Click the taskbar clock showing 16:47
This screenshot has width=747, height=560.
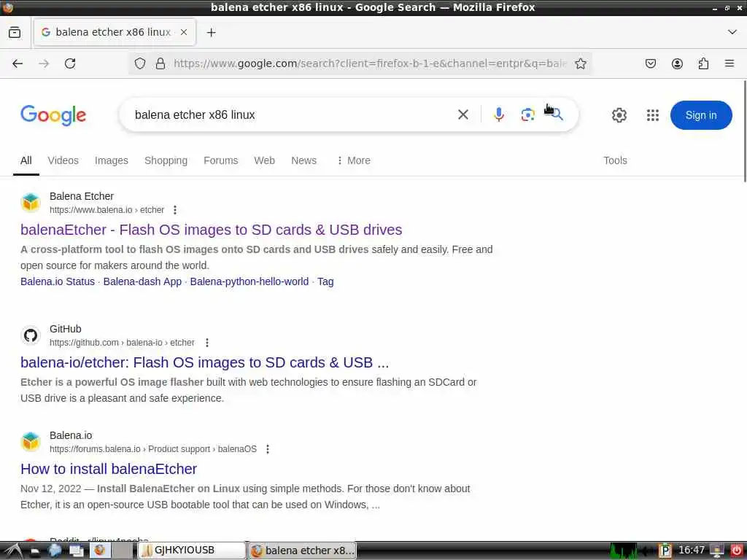tap(692, 551)
